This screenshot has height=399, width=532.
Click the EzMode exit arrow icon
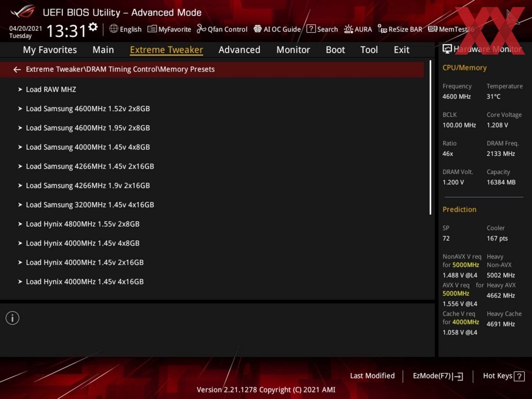click(x=458, y=376)
